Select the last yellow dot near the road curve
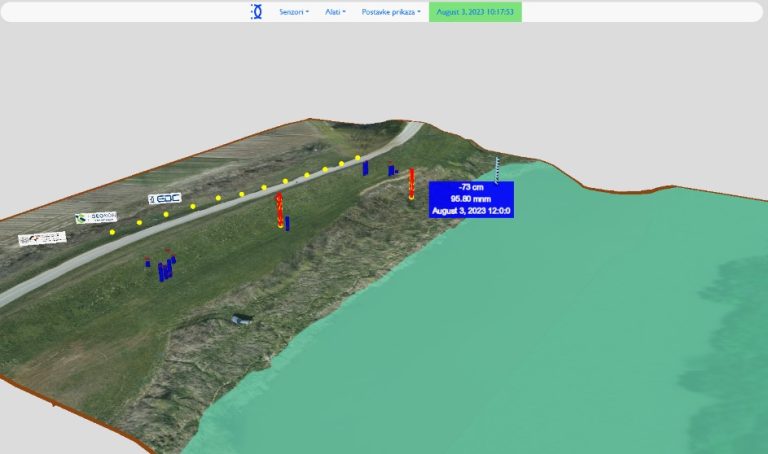 (358, 158)
